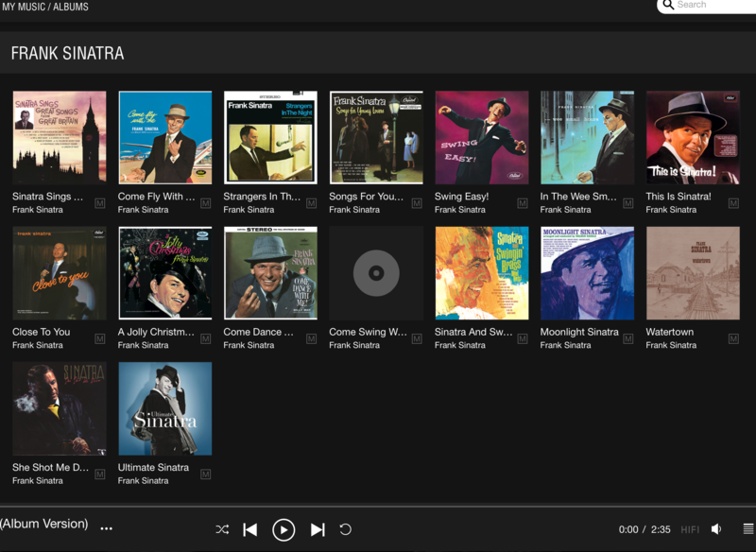Click the M badge for Ultimate Sinatra

[x=205, y=474]
